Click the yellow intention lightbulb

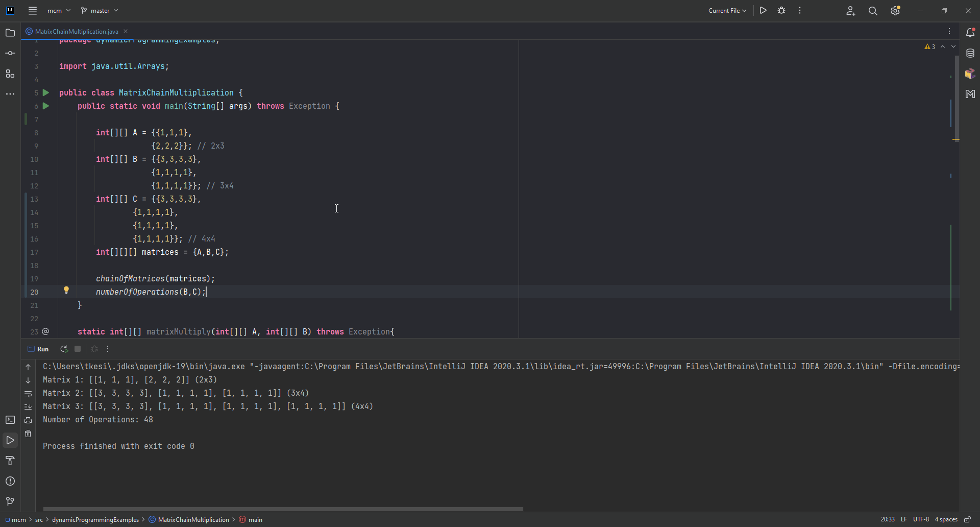point(66,291)
